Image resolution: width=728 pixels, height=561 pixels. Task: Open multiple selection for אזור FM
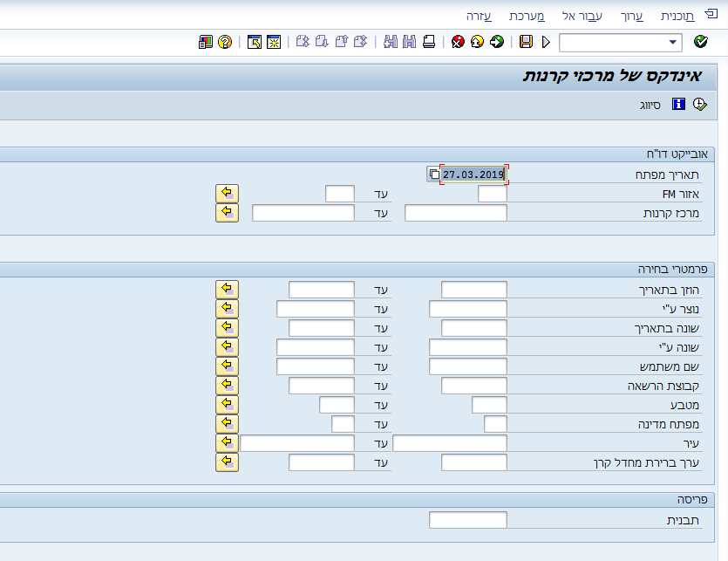227,194
